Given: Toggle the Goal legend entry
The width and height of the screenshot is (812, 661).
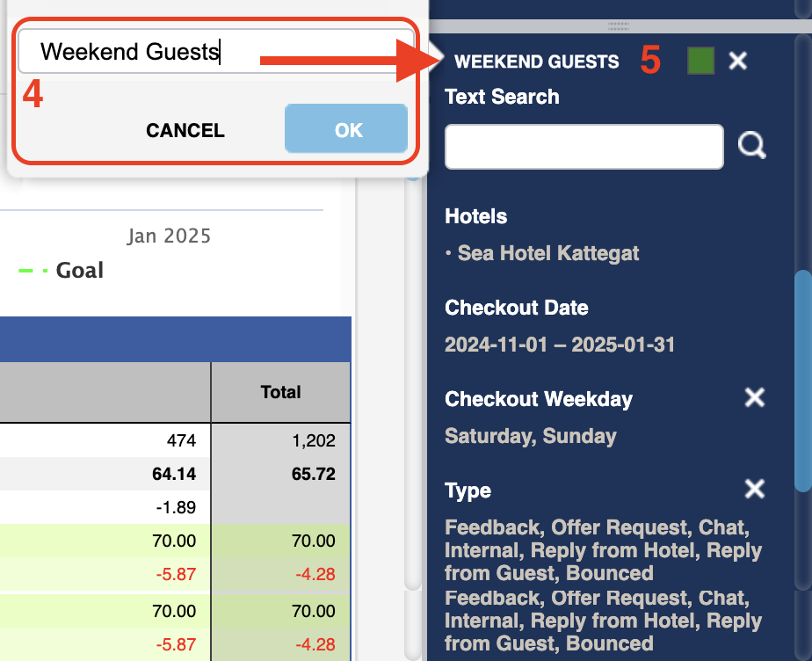Looking at the screenshot, I should click(79, 271).
